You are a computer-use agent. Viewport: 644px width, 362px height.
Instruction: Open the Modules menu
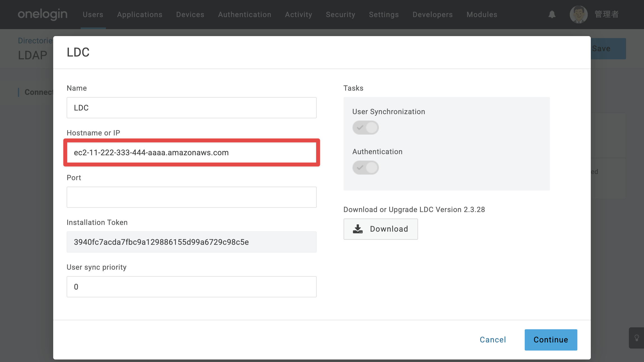[x=482, y=15]
